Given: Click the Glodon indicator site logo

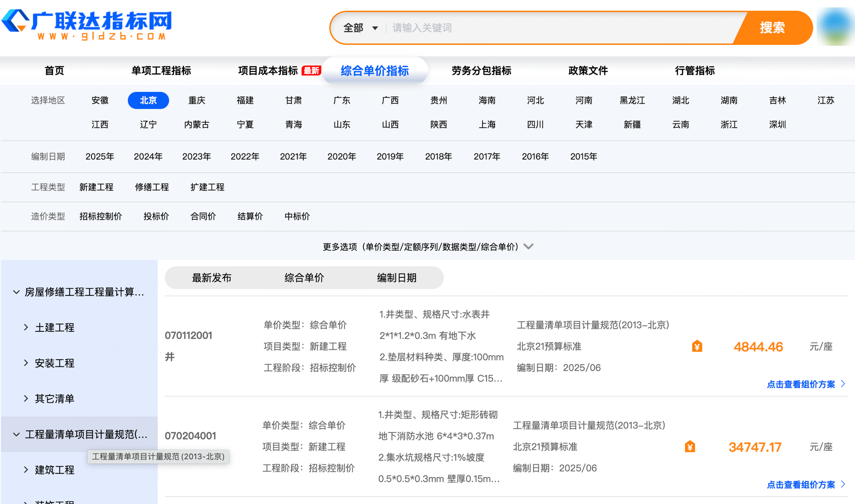Looking at the screenshot, I should point(87,25).
